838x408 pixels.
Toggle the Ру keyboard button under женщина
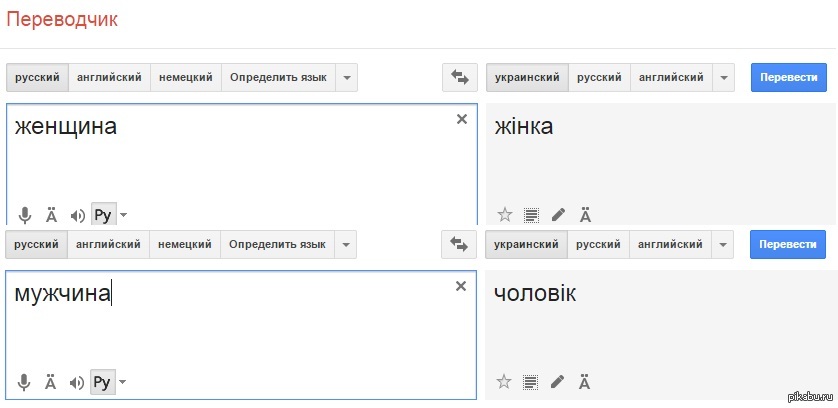pos(102,214)
